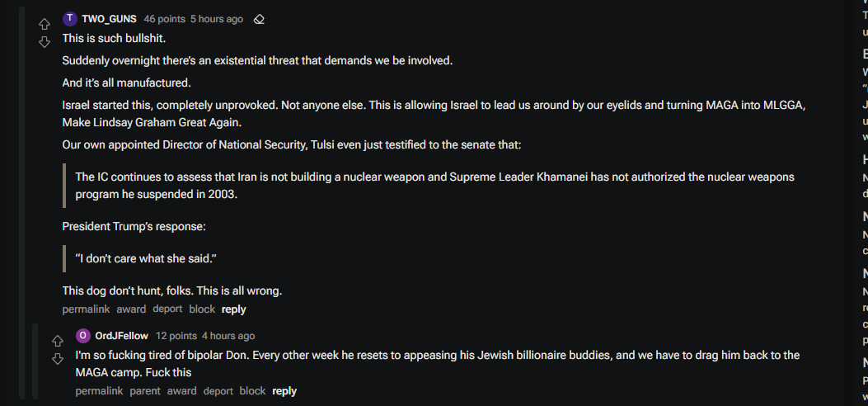Award OrdJFellow's comment
Viewport: 868px width, 406px height.
[182, 391]
